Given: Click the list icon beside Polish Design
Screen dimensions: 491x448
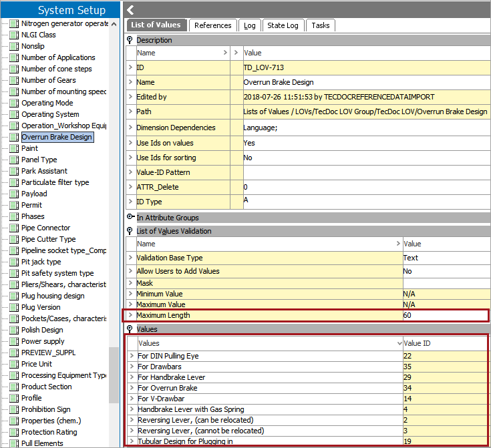Looking at the screenshot, I should tap(14, 330).
